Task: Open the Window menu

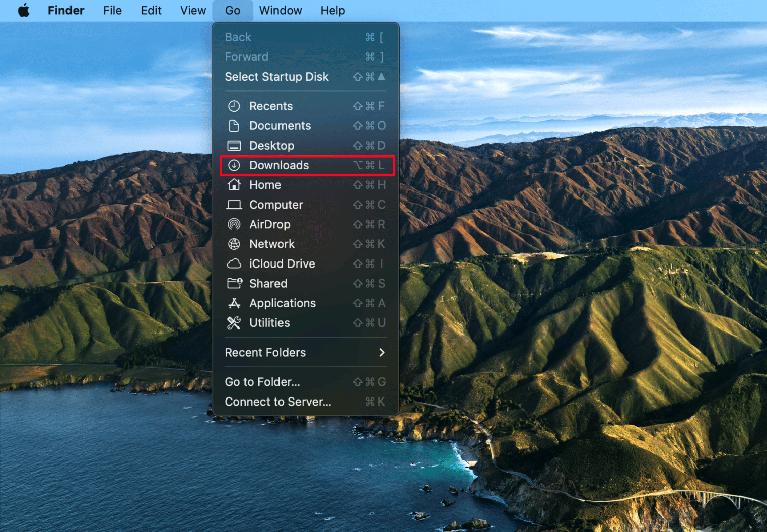Action: [x=281, y=10]
